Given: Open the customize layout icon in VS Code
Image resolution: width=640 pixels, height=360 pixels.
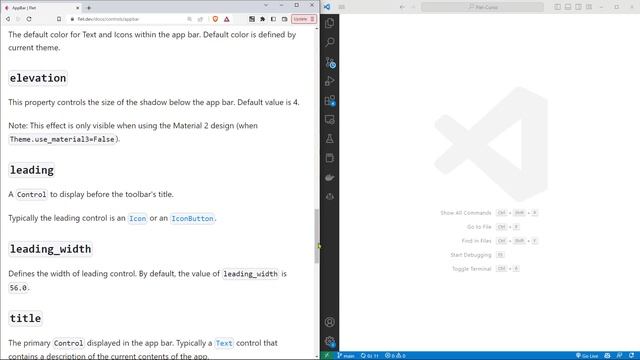Looking at the screenshot, I should [x=589, y=7].
